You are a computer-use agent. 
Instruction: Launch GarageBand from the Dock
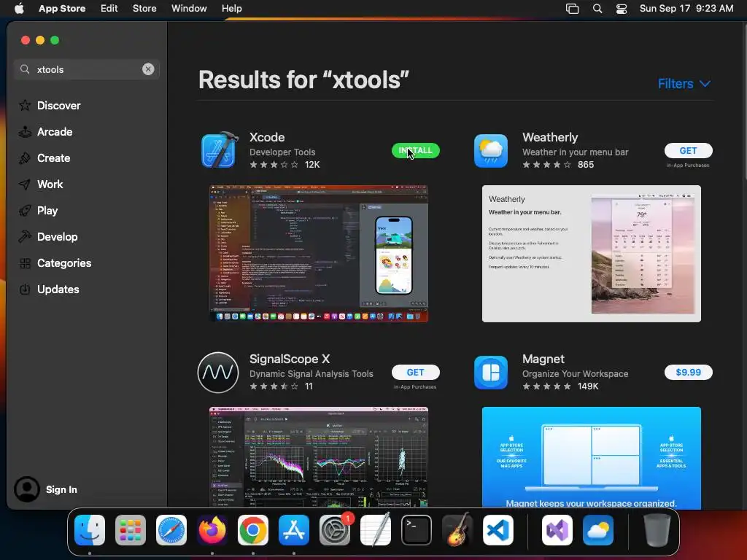click(457, 530)
